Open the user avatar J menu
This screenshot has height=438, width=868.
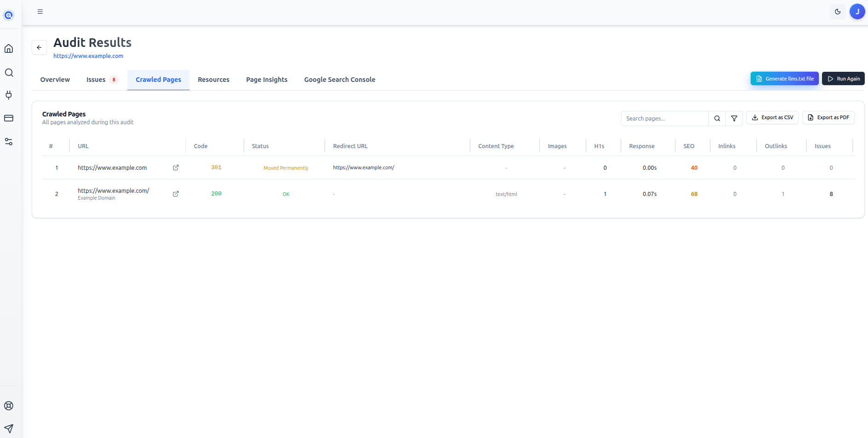(x=857, y=12)
